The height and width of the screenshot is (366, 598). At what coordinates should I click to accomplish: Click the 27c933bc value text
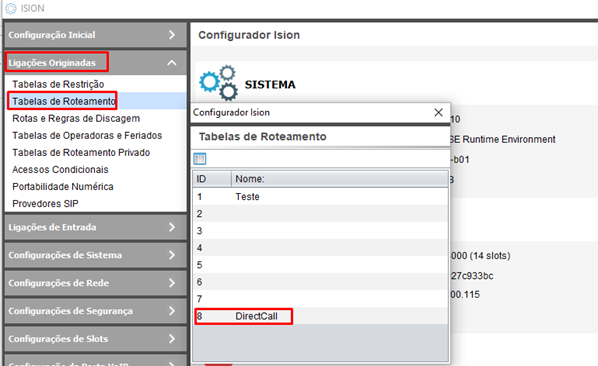[472, 276]
